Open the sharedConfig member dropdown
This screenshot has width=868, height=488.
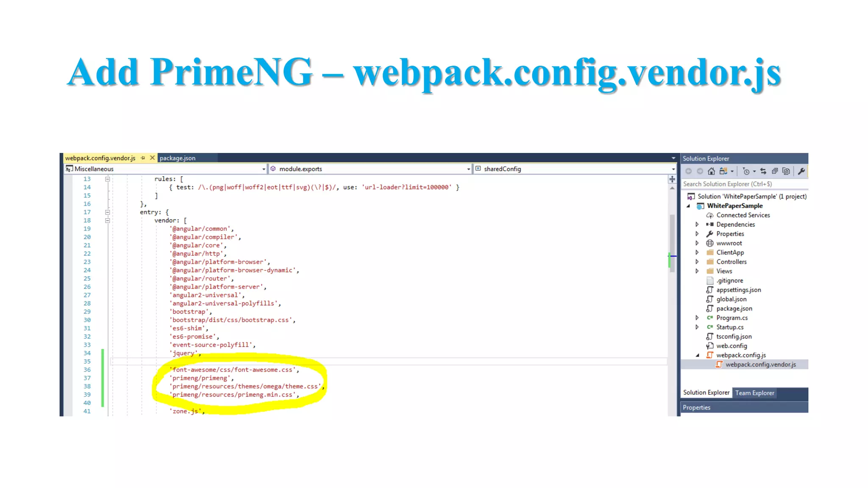point(575,169)
